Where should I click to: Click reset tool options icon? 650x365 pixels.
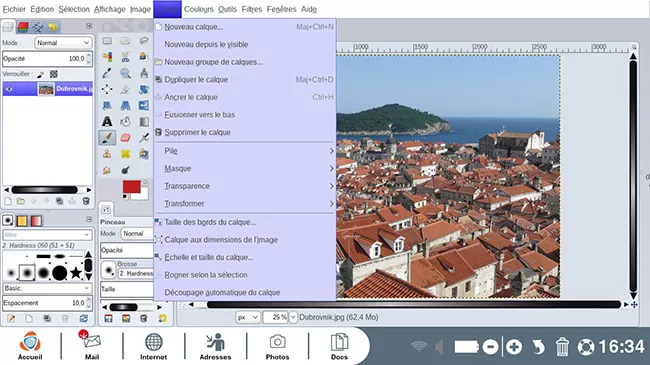click(x=162, y=319)
